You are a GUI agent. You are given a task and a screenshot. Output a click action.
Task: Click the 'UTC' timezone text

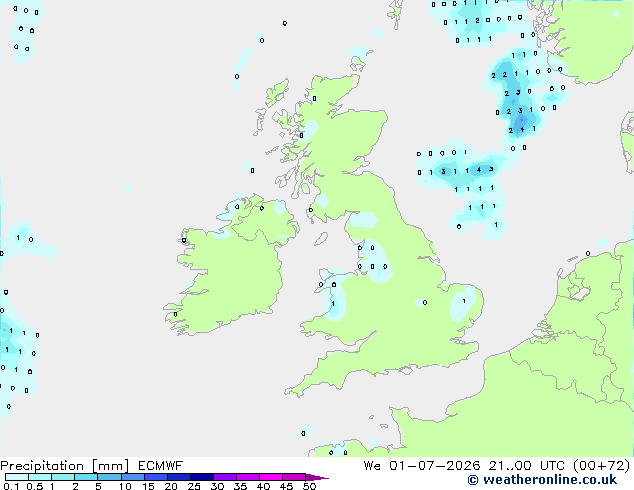(552, 466)
